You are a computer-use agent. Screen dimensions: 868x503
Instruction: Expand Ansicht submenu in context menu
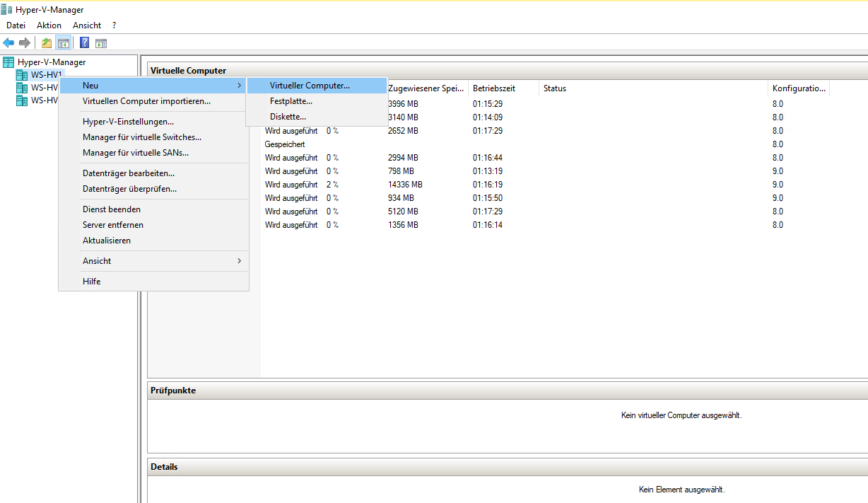(153, 261)
